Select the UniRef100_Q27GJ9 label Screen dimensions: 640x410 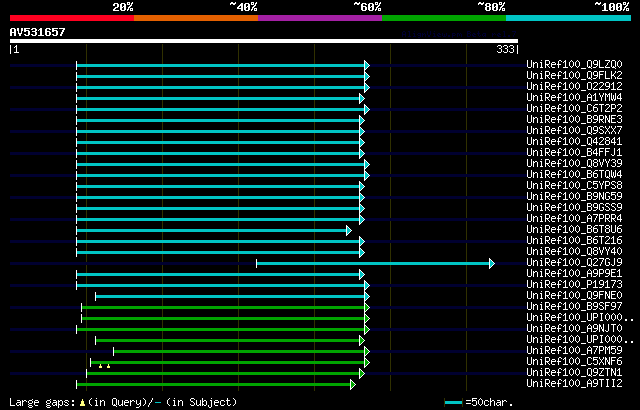[x=574, y=263]
